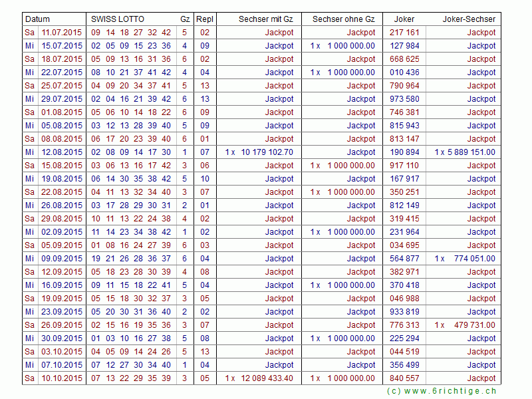Select the Gz column header
Viewport: 532px width, 399px height.
coord(184,19)
